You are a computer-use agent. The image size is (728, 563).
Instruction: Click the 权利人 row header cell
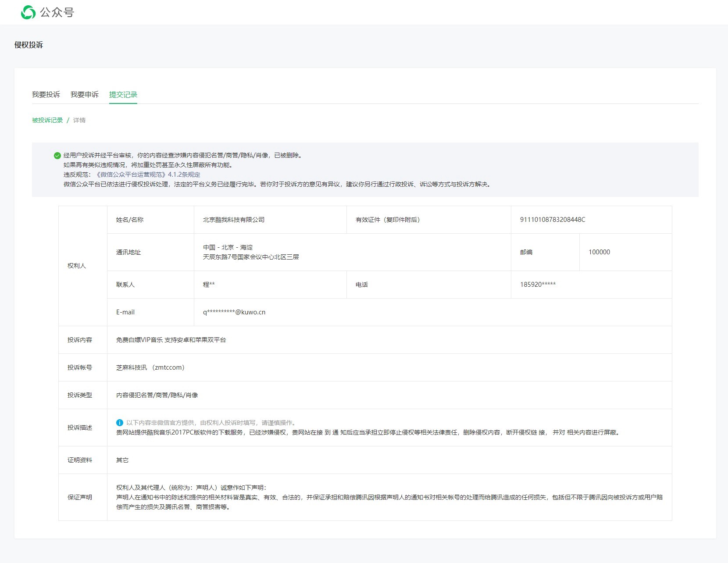pyautogui.click(x=83, y=266)
